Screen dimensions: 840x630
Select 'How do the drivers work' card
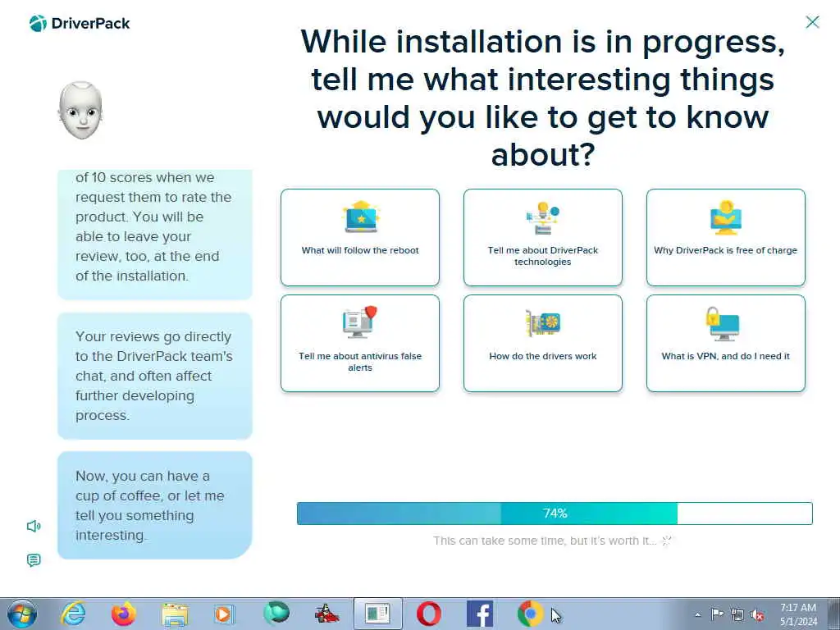[x=543, y=344]
